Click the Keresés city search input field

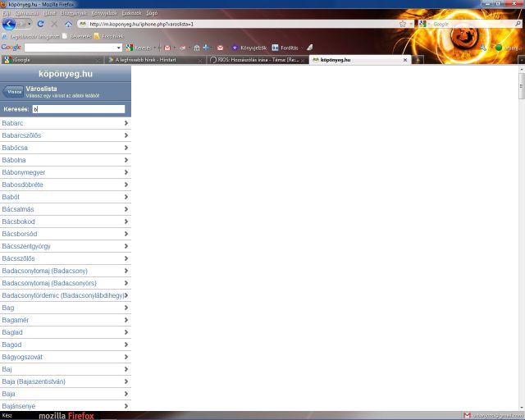click(x=79, y=109)
